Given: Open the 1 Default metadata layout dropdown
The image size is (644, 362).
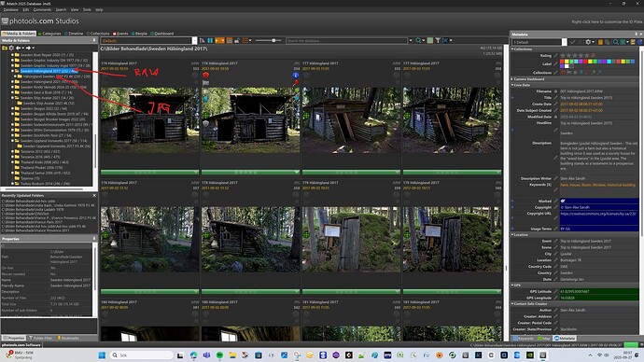Looking at the screenshot, I should (565, 42).
